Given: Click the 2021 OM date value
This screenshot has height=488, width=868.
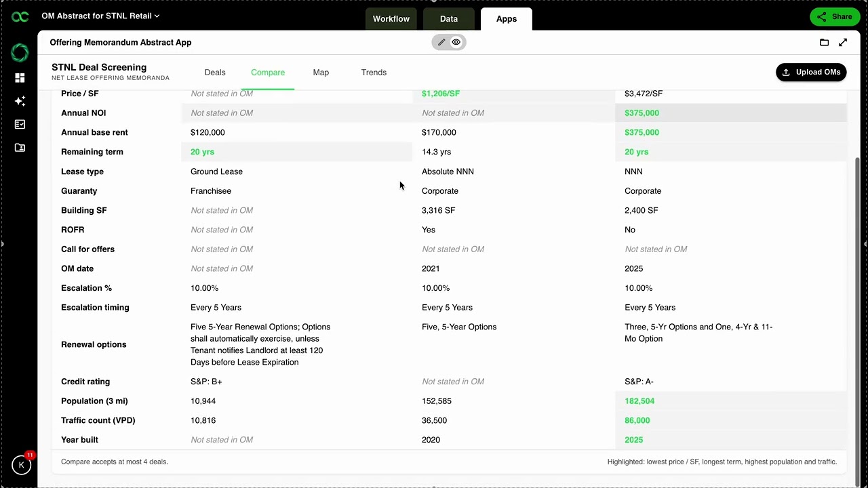Looking at the screenshot, I should pyautogui.click(x=431, y=268).
